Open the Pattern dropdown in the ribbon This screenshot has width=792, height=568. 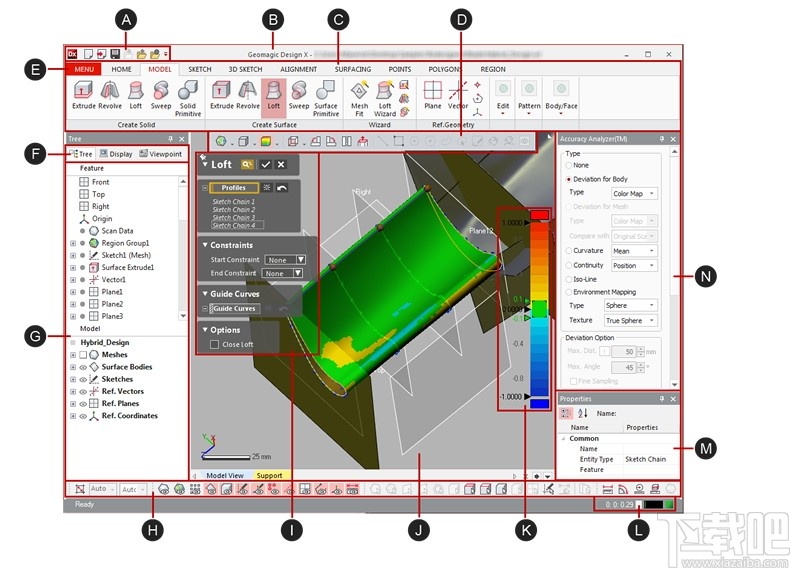529,98
